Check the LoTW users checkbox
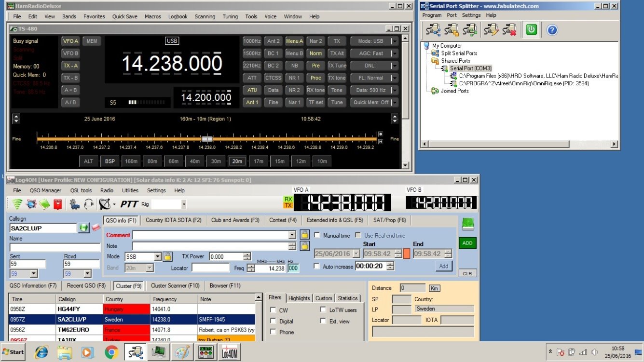 coord(323,310)
